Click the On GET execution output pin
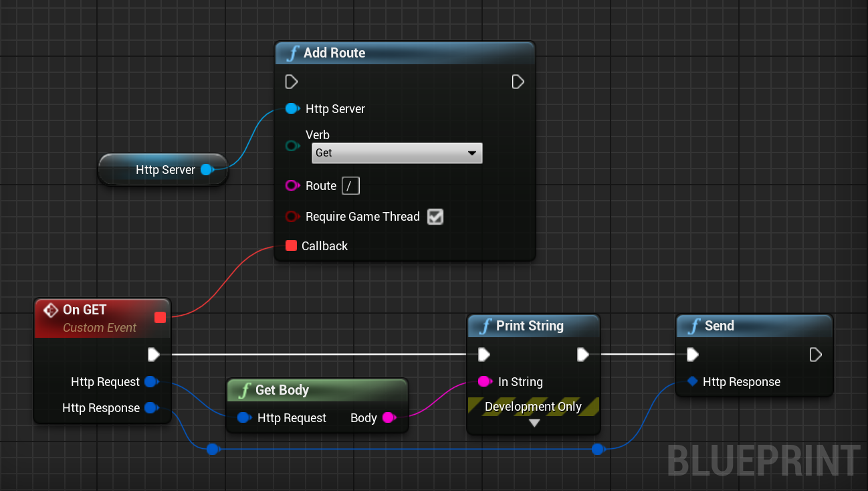This screenshot has height=491, width=868. pyautogui.click(x=154, y=354)
